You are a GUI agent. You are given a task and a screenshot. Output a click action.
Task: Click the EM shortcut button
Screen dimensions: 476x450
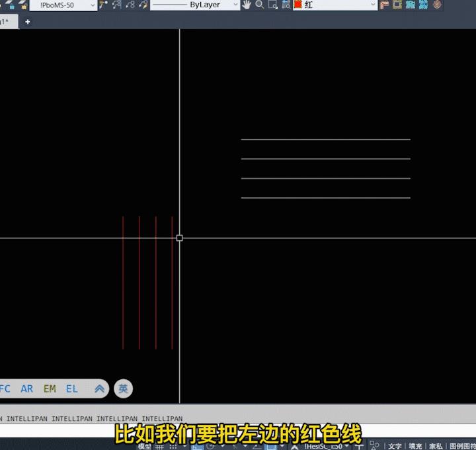click(50, 389)
